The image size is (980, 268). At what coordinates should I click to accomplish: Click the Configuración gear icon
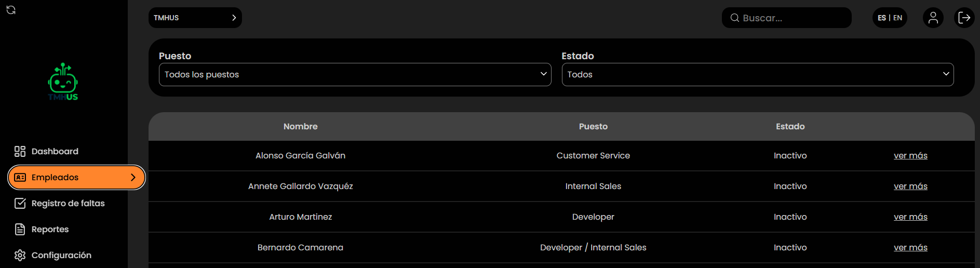20,255
